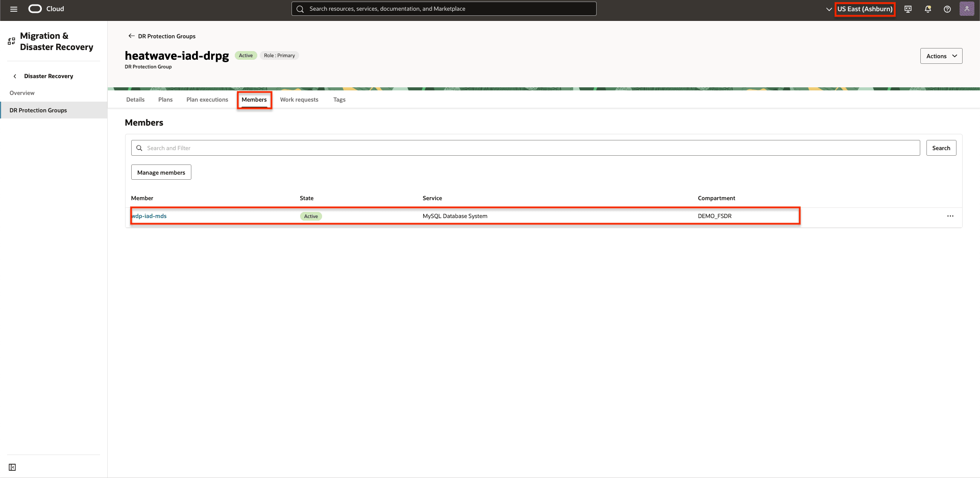Open the Help question mark icon
Viewport: 980px width, 478px height.
point(947,9)
